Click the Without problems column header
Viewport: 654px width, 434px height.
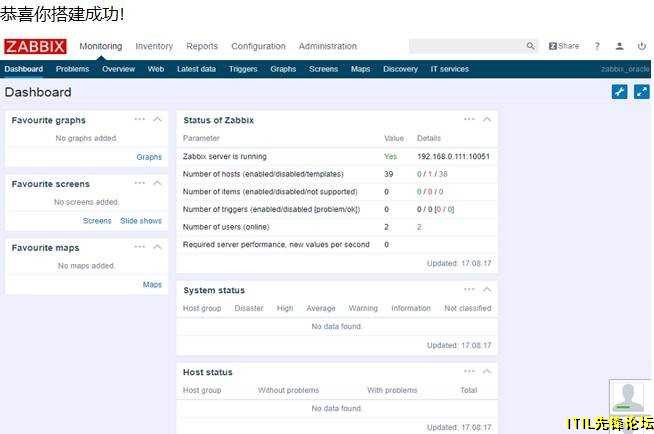(288, 390)
